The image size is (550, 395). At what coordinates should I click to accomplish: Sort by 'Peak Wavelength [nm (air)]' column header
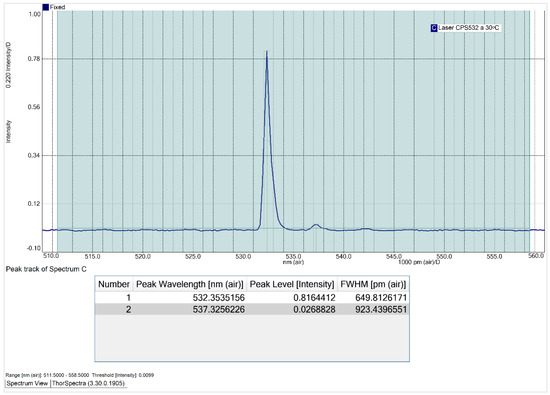190,284
